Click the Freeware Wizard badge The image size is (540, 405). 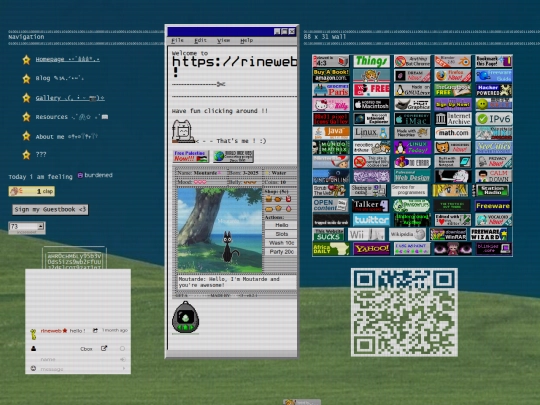pyautogui.click(x=489, y=234)
